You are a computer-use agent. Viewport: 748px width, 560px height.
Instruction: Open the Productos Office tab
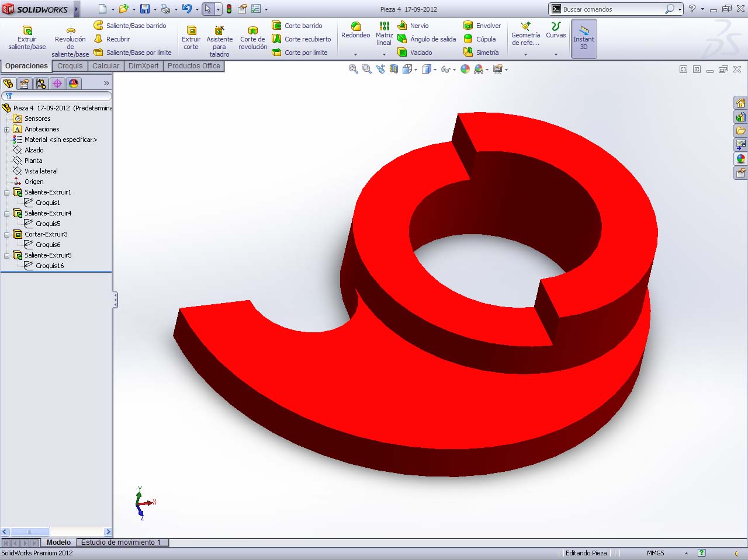point(194,66)
